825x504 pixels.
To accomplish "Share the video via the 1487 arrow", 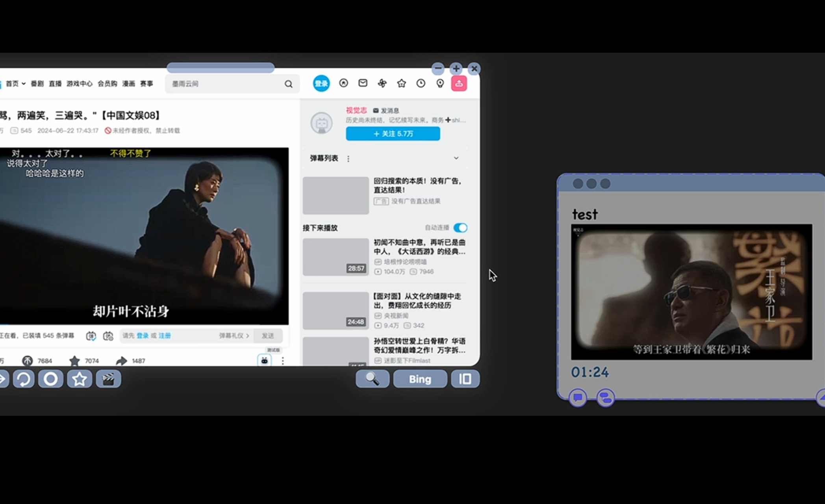I will (122, 361).
